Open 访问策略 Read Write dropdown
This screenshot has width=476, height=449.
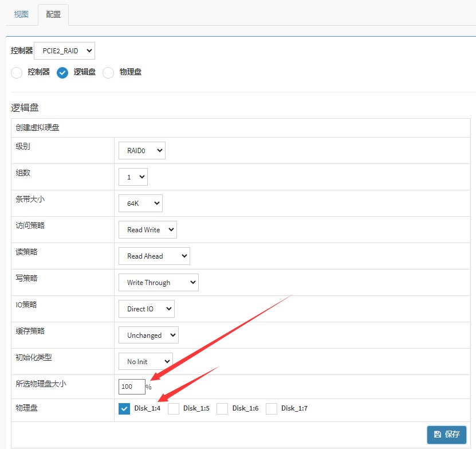click(x=148, y=230)
